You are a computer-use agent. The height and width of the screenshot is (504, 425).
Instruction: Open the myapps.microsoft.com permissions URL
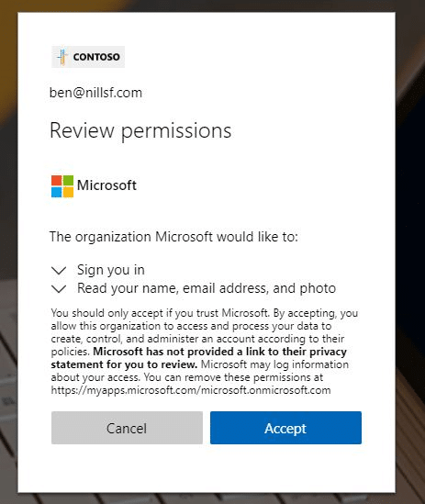[x=191, y=390]
